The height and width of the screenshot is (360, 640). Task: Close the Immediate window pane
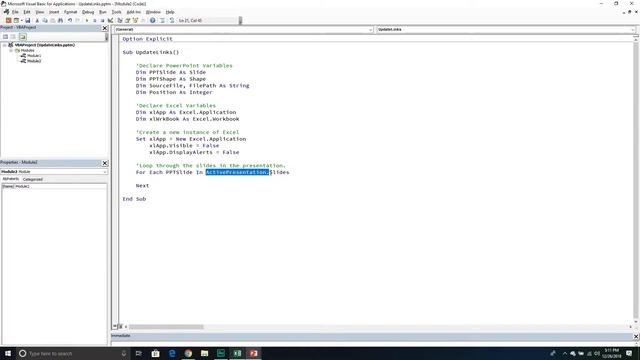[636, 336]
